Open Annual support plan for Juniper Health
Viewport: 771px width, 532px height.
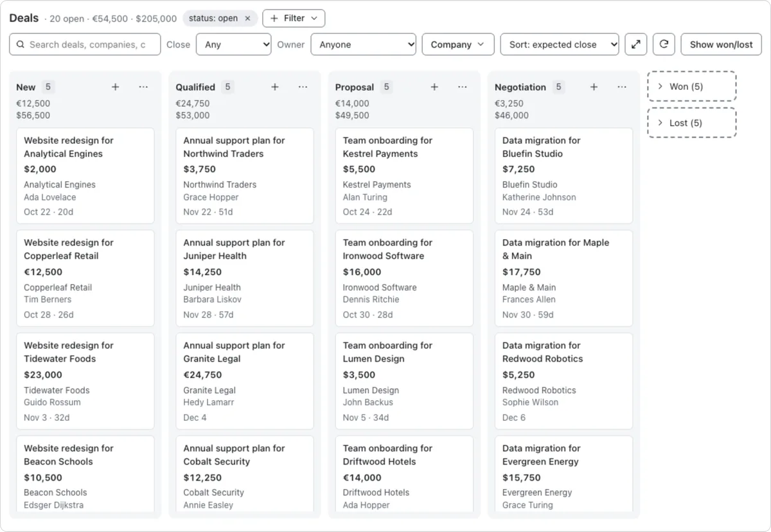245,278
